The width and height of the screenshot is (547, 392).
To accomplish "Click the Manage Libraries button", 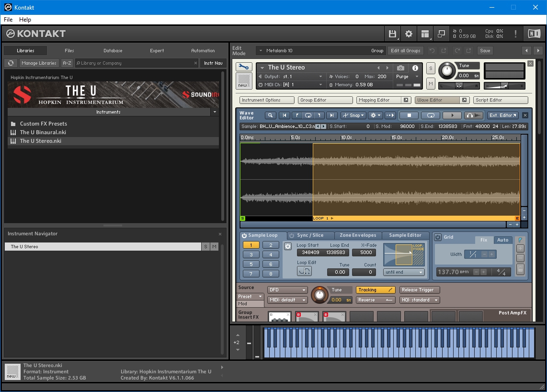I will (x=39, y=63).
